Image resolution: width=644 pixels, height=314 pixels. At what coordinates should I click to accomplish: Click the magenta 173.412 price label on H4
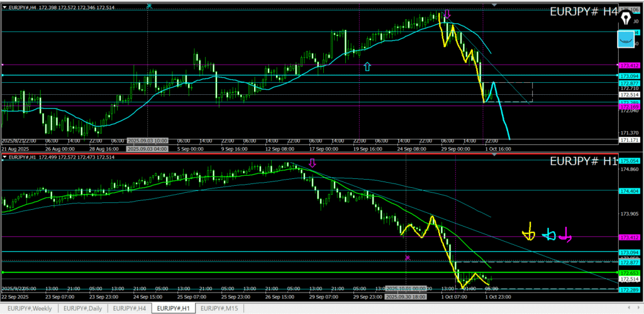pyautogui.click(x=630, y=65)
